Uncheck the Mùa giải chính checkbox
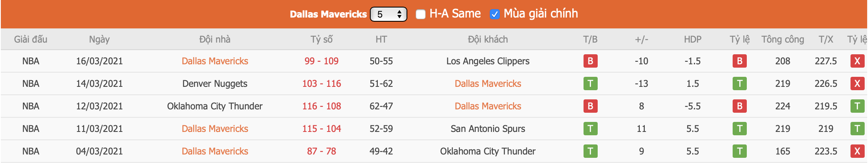 pyautogui.click(x=494, y=14)
